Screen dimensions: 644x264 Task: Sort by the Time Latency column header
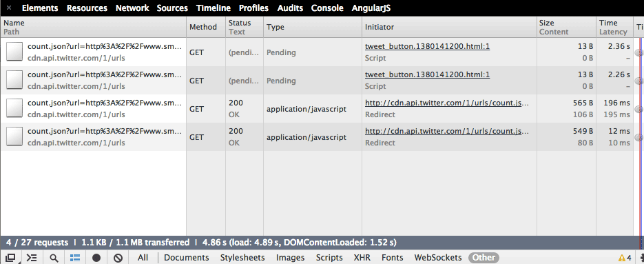pyautogui.click(x=614, y=27)
